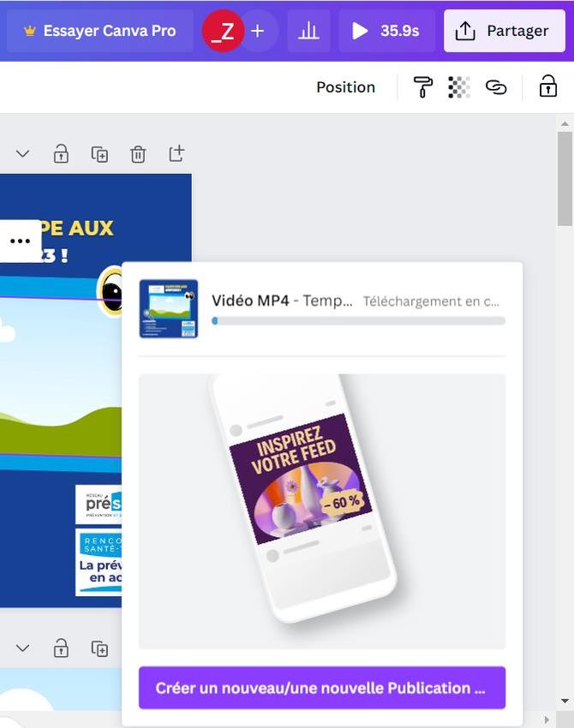
Task: Open the transparency checkerboard tool
Action: tap(459, 87)
